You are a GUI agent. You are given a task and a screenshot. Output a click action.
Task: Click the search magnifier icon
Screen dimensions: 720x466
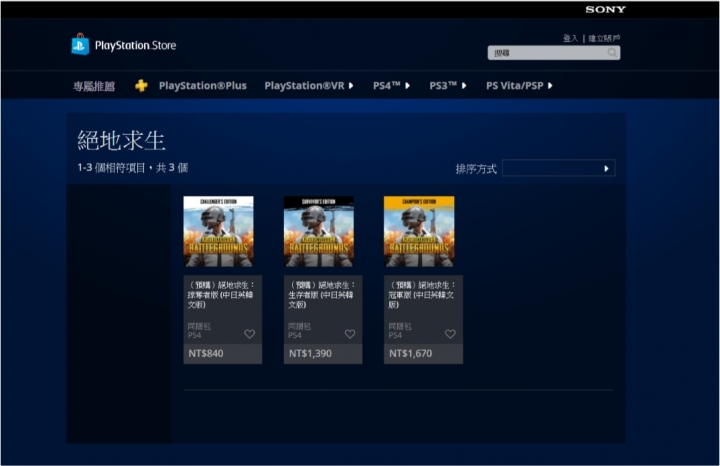click(x=612, y=53)
